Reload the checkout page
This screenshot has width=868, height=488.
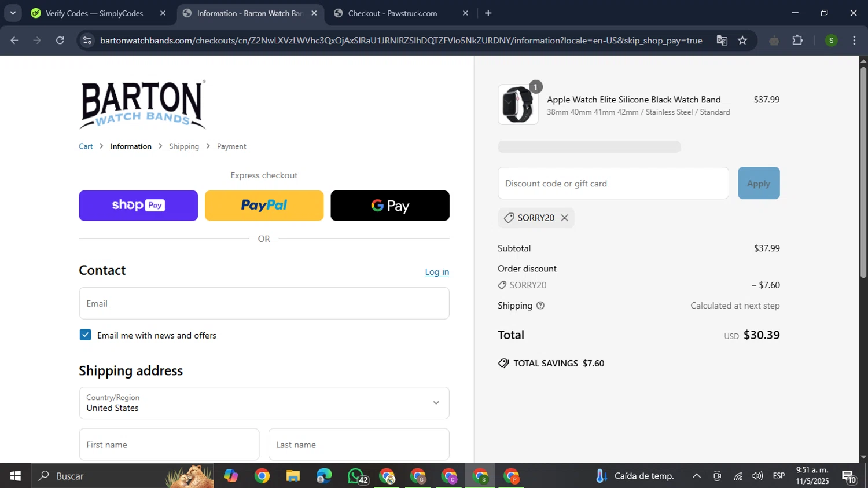[x=60, y=41]
